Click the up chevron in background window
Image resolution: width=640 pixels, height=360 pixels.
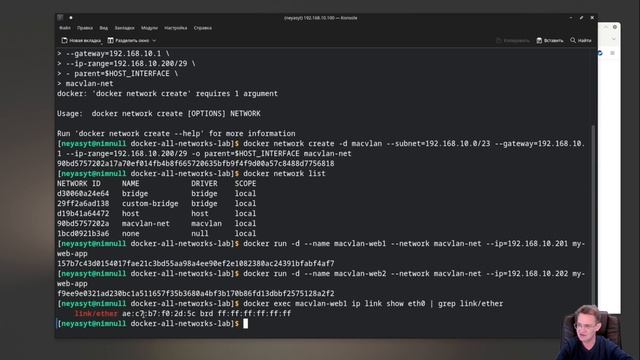606,27
